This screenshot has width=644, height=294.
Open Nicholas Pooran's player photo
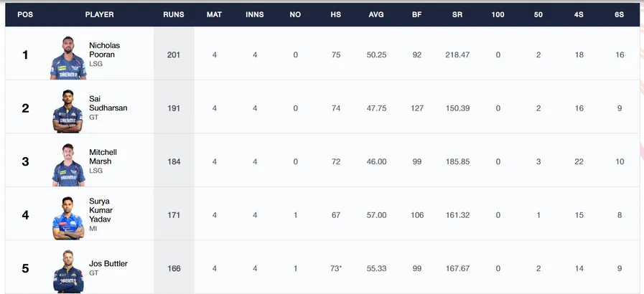(x=68, y=58)
